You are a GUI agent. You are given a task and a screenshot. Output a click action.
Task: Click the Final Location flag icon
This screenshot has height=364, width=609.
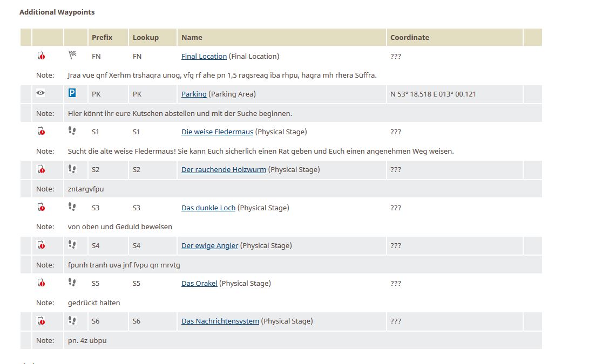(73, 56)
